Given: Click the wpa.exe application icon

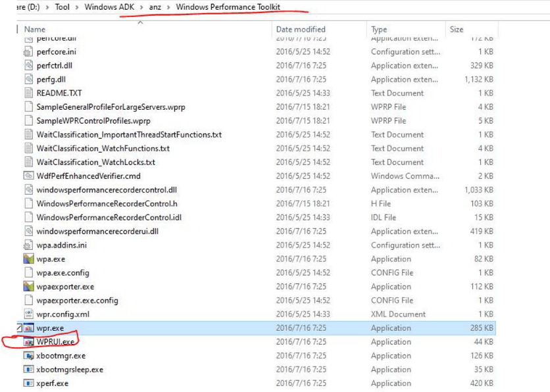Looking at the screenshot, I should (x=28, y=259).
